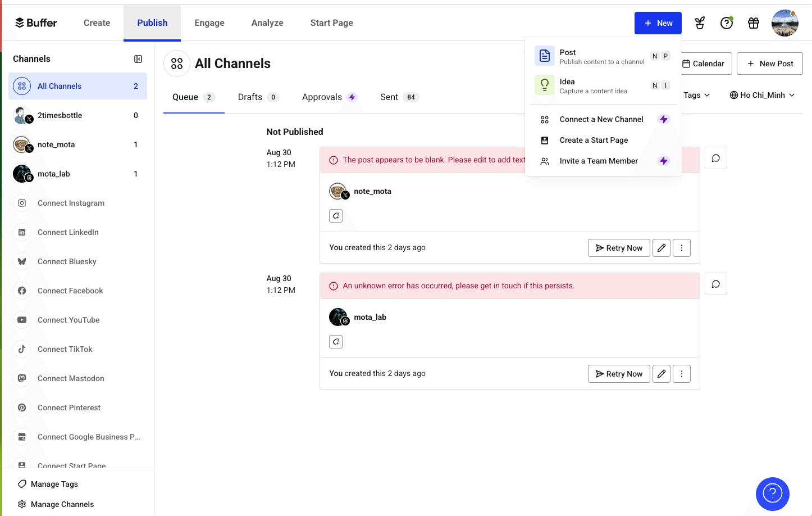Screen dimensions: 812x516
Task: Click the Idea lightbulb icon in New menu
Action: [x=545, y=85]
